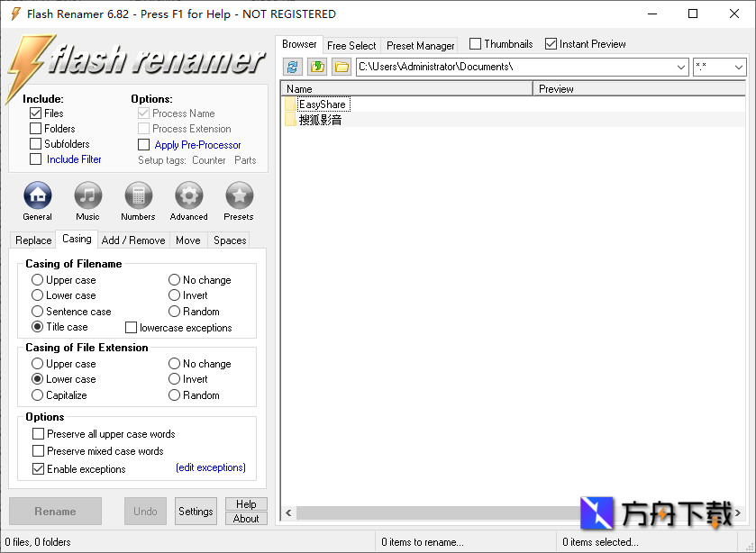Screen dimensions: 756x553
Task: Select Upper case for filename casing
Action: [x=36, y=279]
